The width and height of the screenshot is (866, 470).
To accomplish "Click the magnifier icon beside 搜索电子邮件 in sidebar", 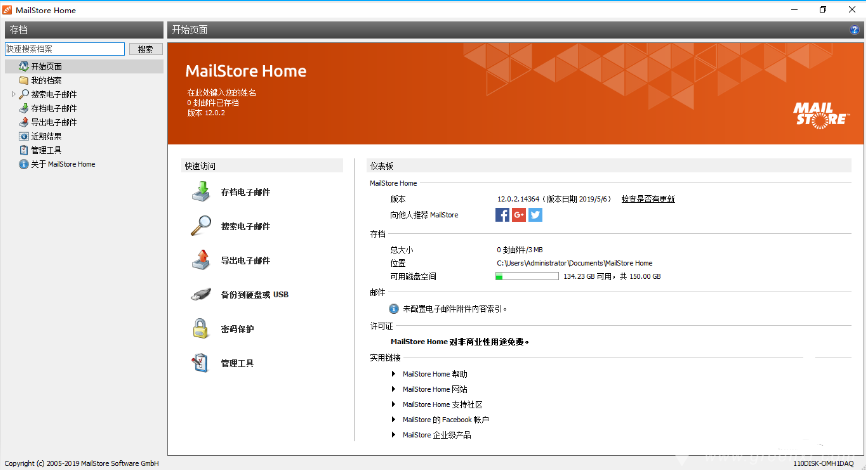I will pos(23,94).
